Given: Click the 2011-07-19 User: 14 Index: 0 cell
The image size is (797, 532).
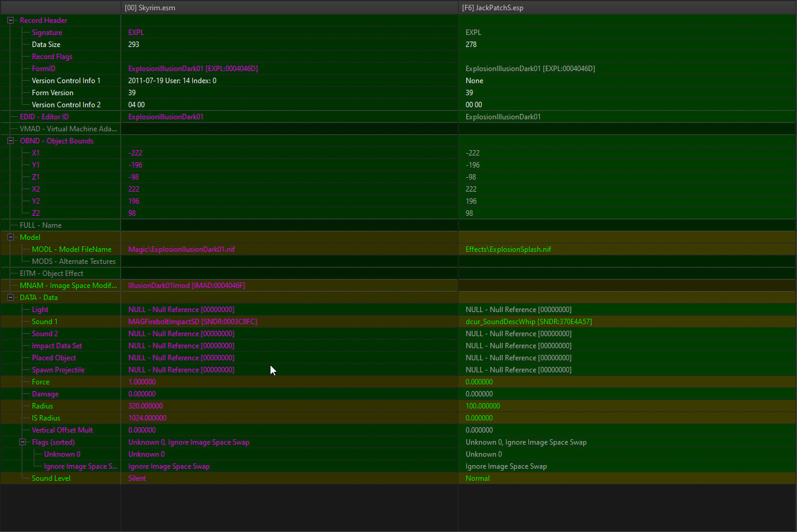Looking at the screenshot, I should tap(172, 81).
